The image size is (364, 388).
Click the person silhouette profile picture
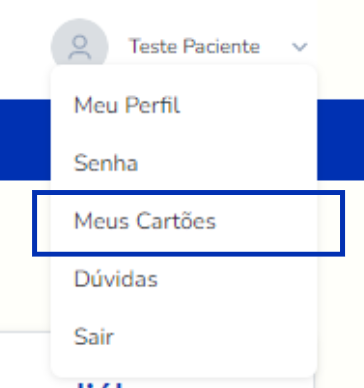pyautogui.click(x=80, y=45)
